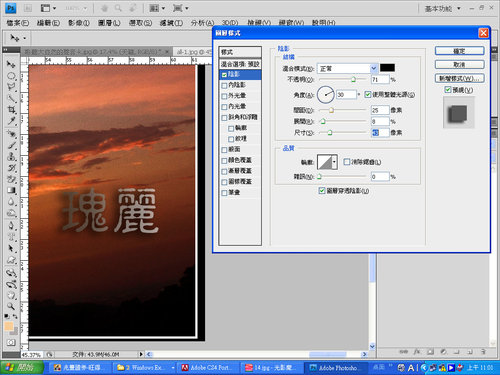Select the Custom Shape tool
Viewport: 500px width, 375px height.
(x=11, y=260)
